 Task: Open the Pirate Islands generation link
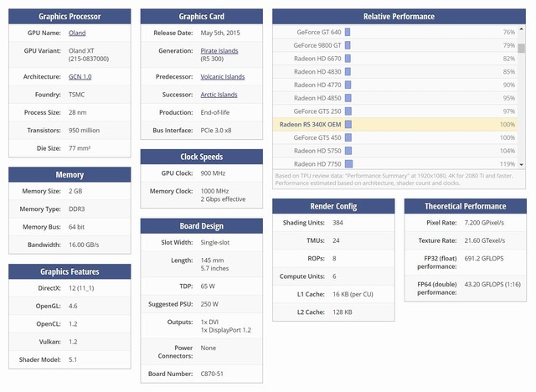(219, 50)
